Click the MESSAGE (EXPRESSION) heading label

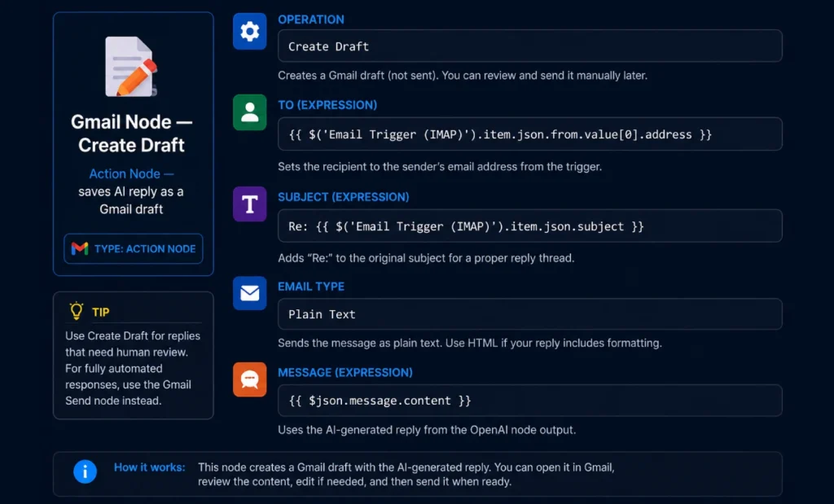(x=345, y=373)
